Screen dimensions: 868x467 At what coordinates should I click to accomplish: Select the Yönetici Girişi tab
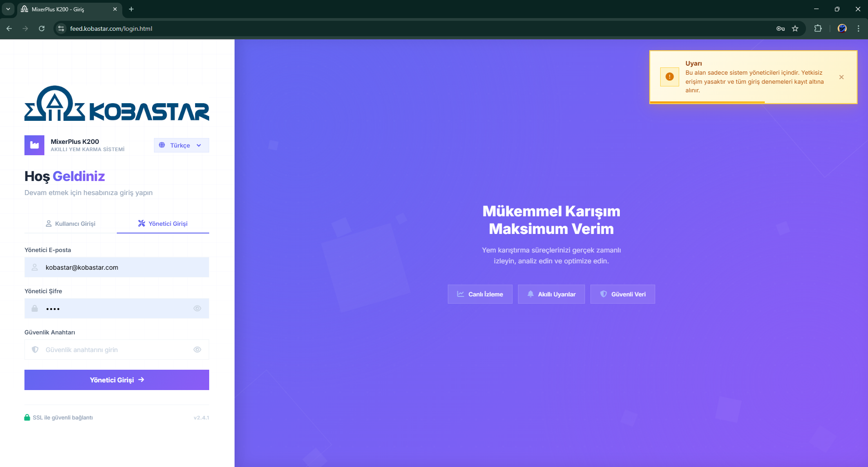(x=163, y=224)
